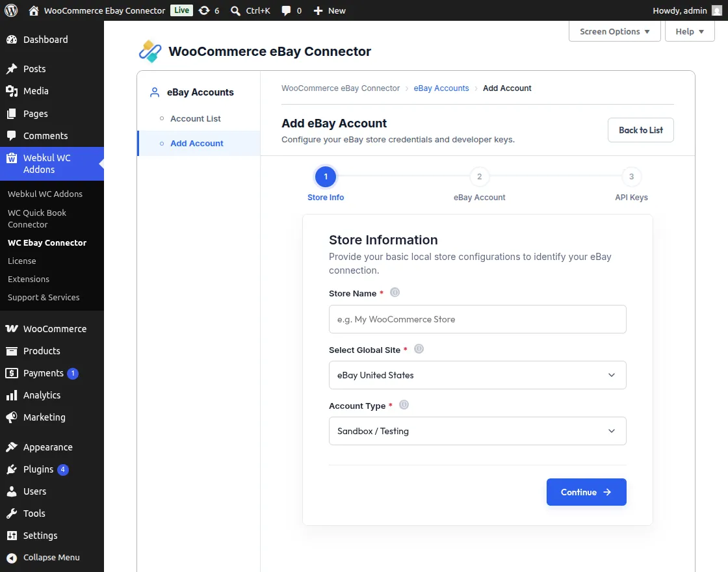The image size is (728, 572).
Task: Click the Dashboard gauge icon
Action: [x=12, y=40]
